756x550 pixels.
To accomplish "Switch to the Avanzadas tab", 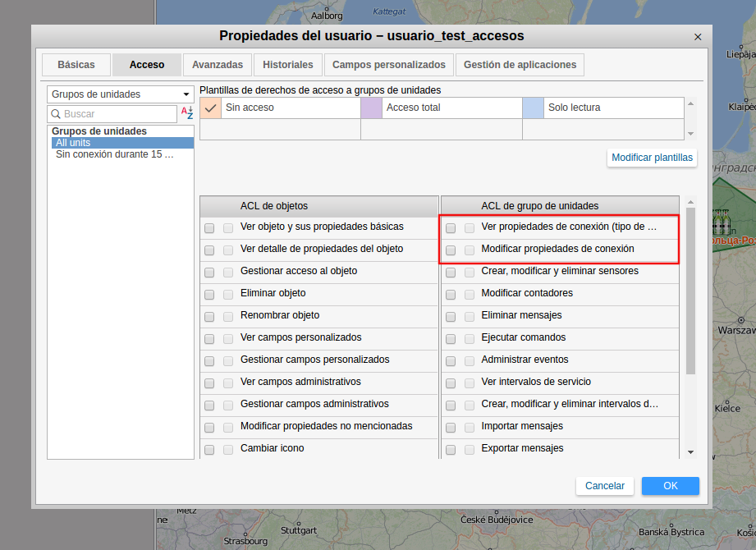I will (218, 65).
